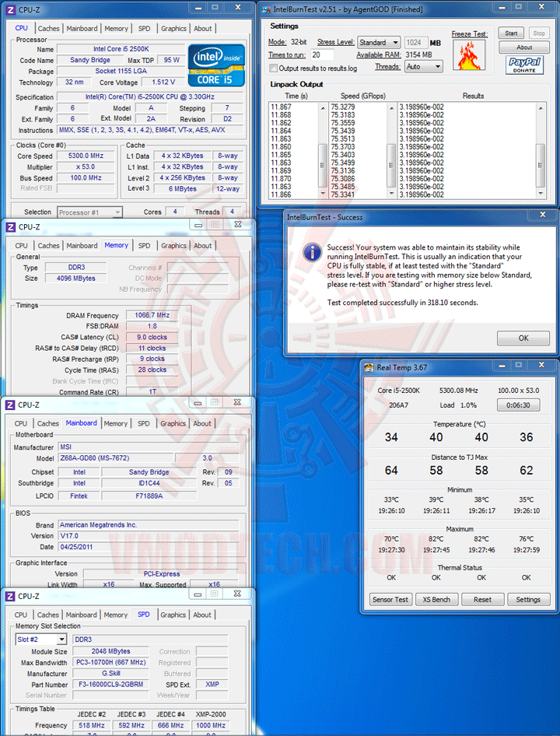Click the info icon in Success dialog
The width and height of the screenshot is (560, 736).
[x=312, y=253]
